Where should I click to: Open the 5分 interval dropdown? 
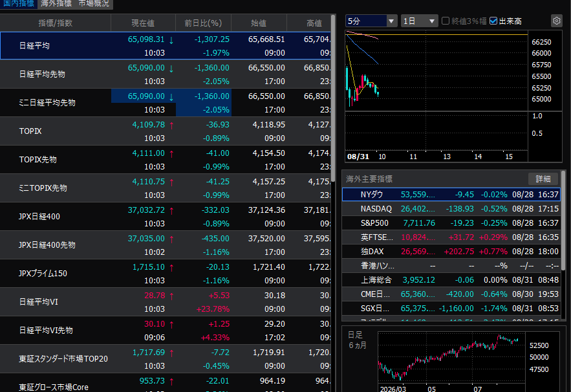[371, 21]
